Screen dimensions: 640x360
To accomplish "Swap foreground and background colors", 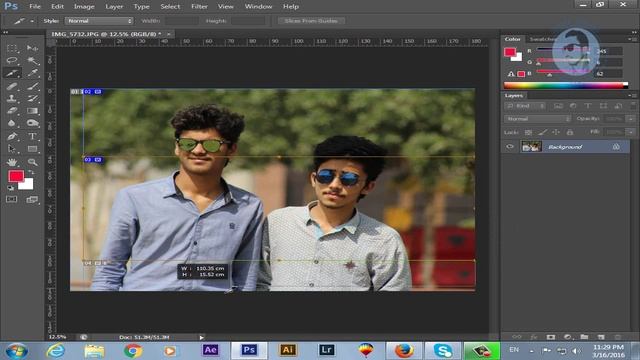I will point(31,172).
